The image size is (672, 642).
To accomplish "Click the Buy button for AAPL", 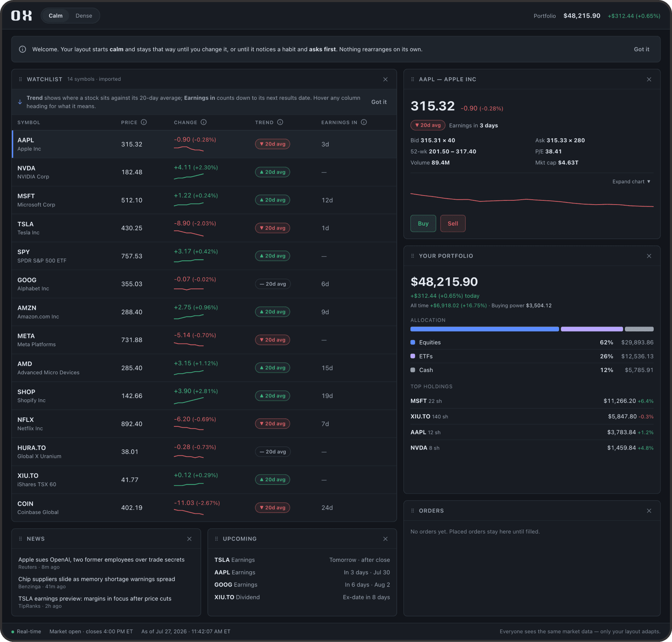I will (x=423, y=224).
